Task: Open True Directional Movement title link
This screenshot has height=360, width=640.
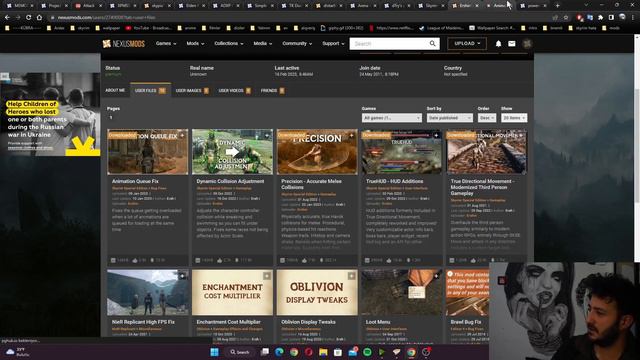Action: click(482, 187)
